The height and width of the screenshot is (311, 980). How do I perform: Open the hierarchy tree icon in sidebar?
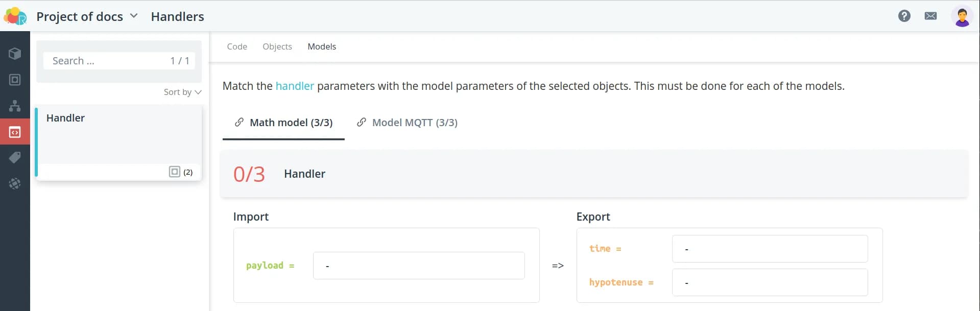(x=15, y=106)
